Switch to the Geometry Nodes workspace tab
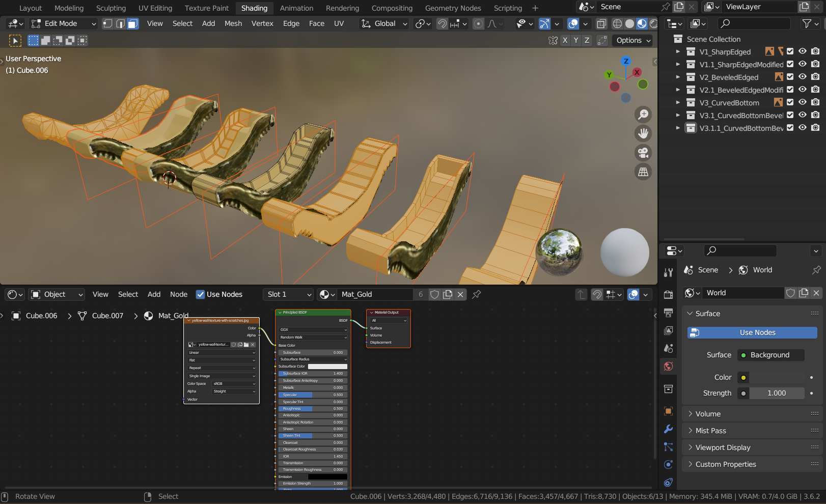Viewport: 826px width, 504px height. tap(453, 8)
